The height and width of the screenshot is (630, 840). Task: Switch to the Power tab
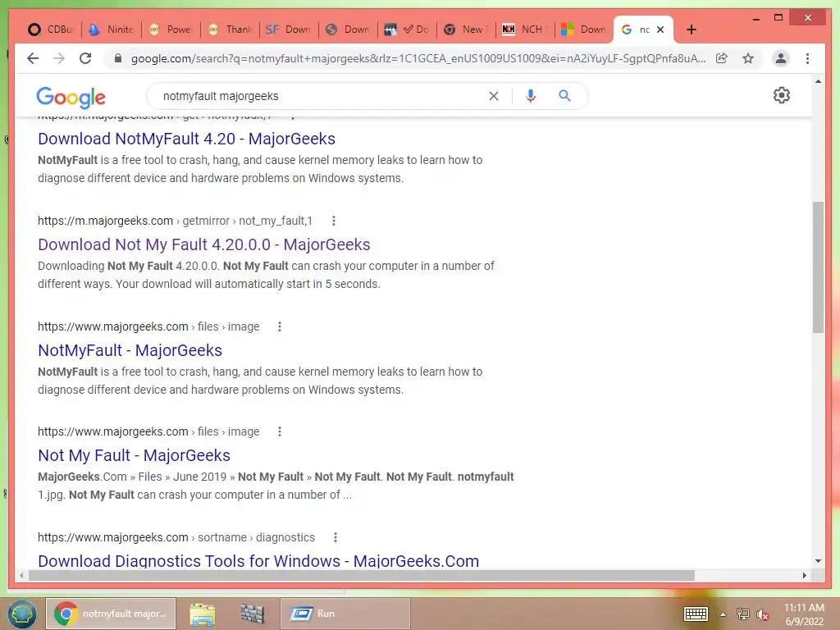click(x=171, y=30)
